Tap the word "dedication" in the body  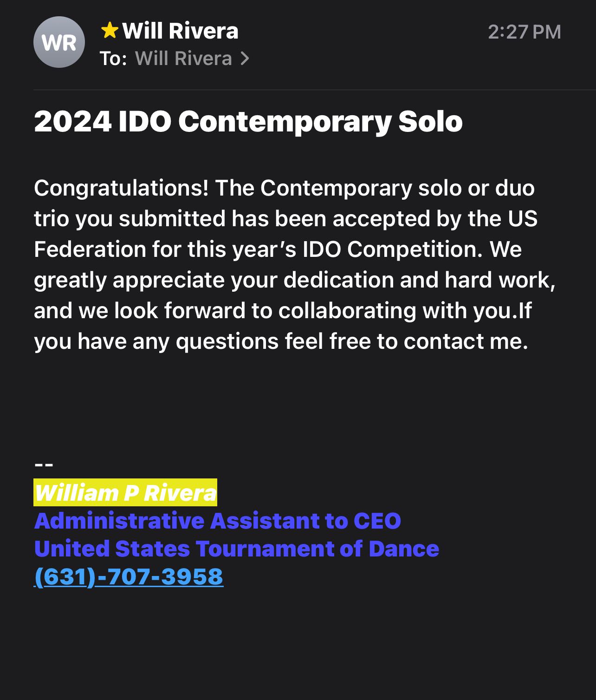click(338, 280)
